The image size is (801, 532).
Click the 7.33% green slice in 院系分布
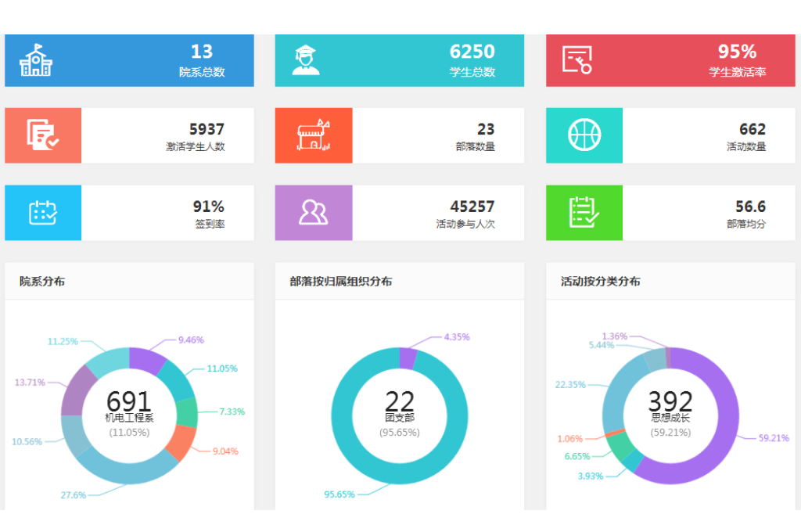(x=188, y=412)
